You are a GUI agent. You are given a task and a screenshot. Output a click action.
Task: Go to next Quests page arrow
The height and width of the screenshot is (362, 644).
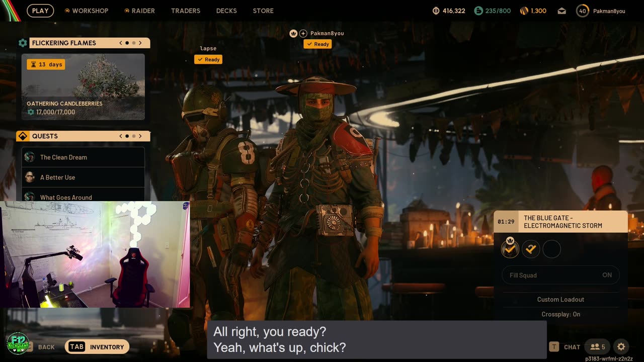click(140, 136)
